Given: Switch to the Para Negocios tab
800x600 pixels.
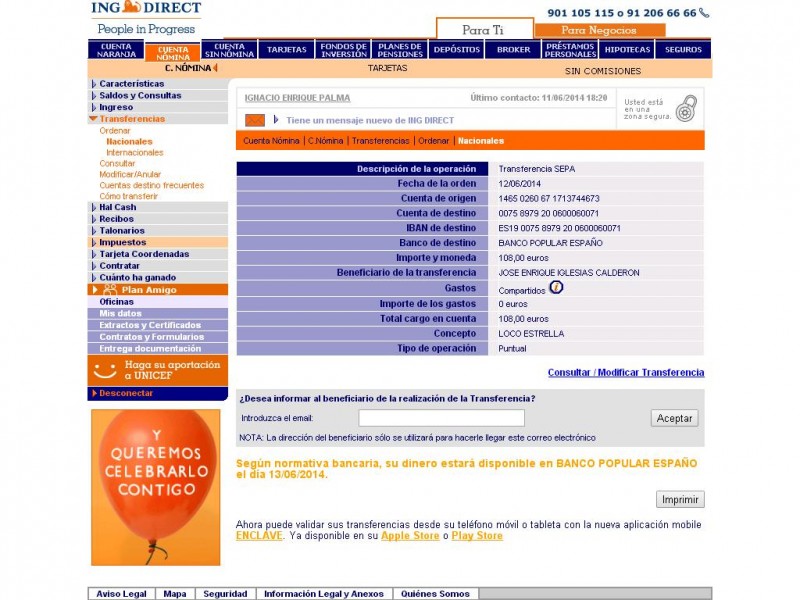Looking at the screenshot, I should point(599,30).
